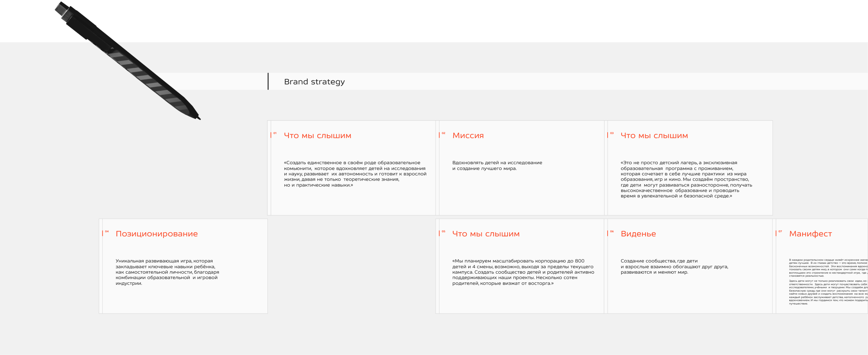
Task: Select the quote starting "«Мы планируем масштабировать"
Action: pyautogui.click(x=523, y=272)
